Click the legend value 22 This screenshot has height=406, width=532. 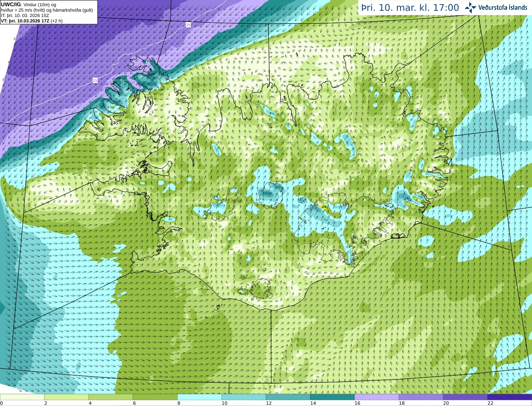tap(490, 403)
